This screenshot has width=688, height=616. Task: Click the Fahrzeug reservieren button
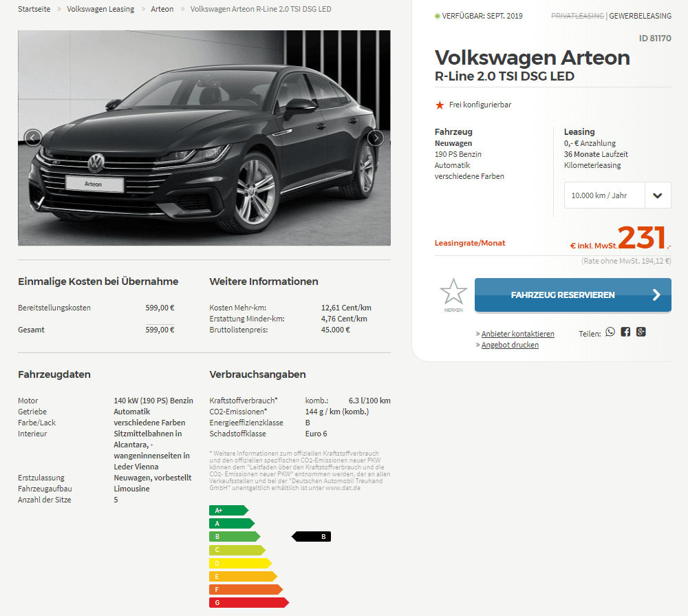(572, 295)
